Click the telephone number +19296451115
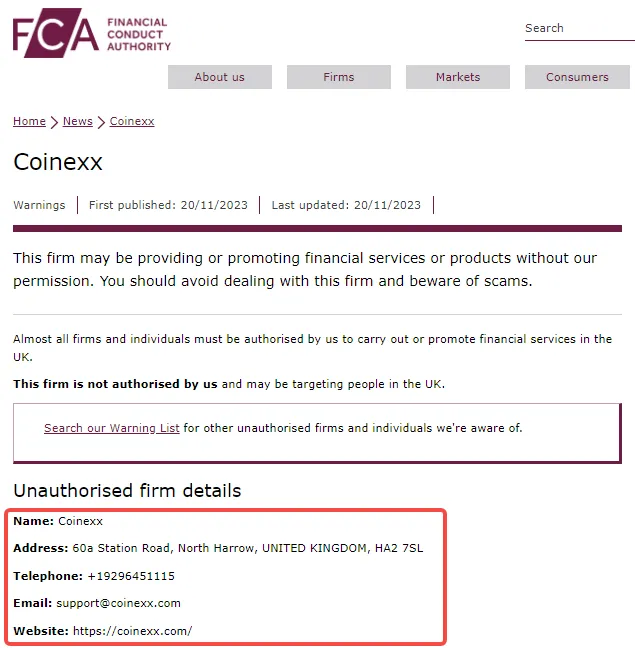Viewport: 635px width, 648px height. (131, 576)
